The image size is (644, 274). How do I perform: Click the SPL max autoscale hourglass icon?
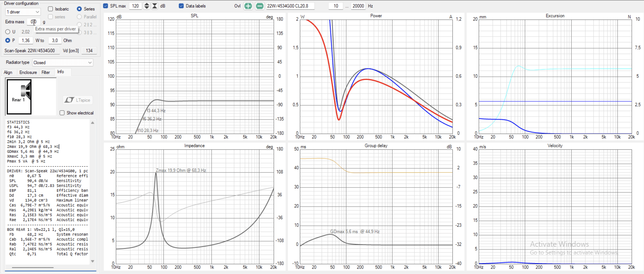point(155,6)
